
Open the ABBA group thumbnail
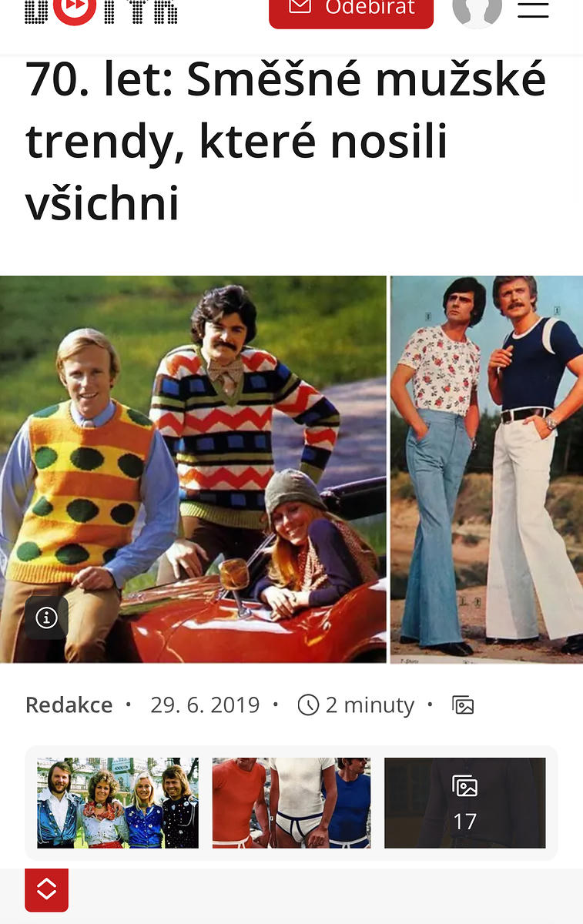tap(118, 803)
